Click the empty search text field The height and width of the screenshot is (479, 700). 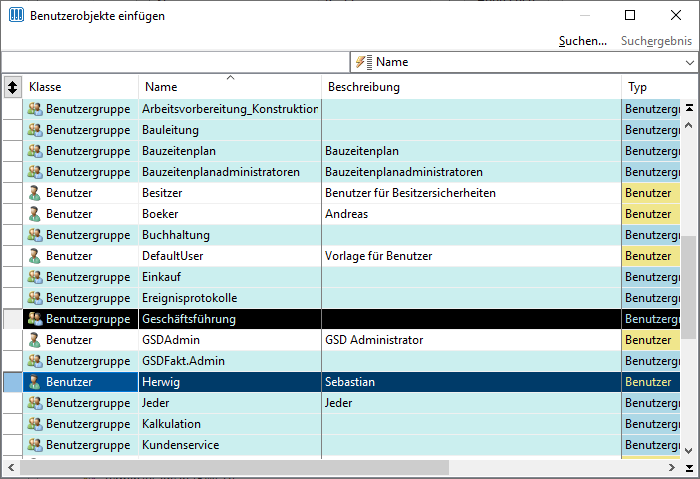tap(175, 62)
